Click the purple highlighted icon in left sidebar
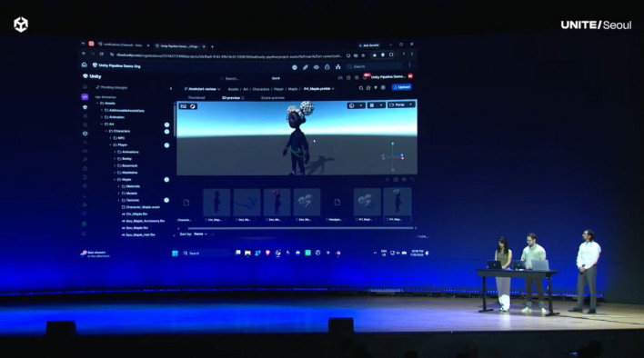 click(x=85, y=97)
